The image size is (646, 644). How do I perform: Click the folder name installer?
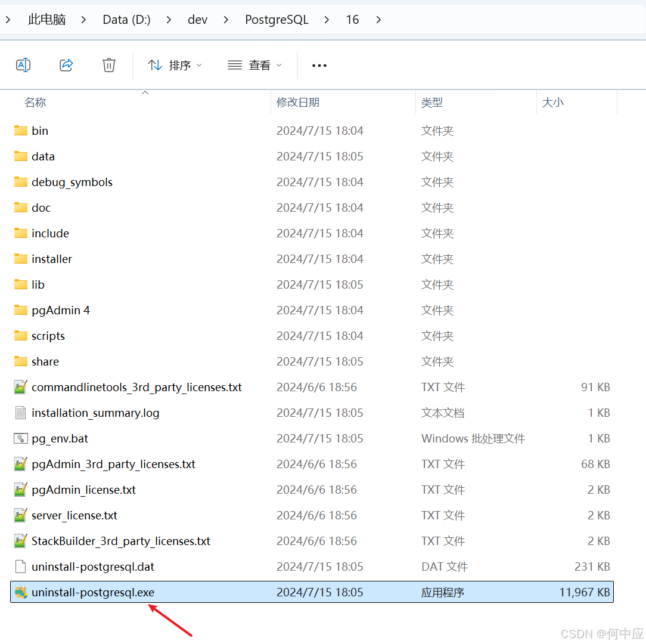click(x=51, y=259)
